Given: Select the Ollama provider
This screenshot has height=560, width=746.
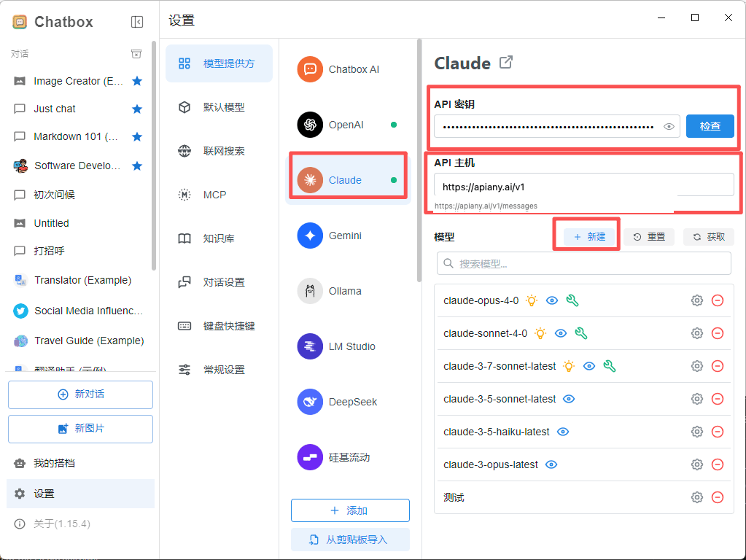Looking at the screenshot, I should click(x=350, y=291).
